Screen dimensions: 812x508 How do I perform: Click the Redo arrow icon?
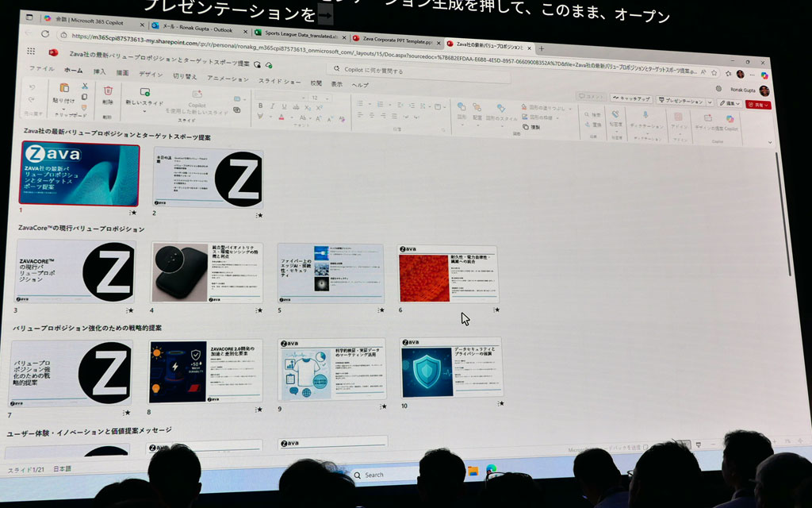32,99
